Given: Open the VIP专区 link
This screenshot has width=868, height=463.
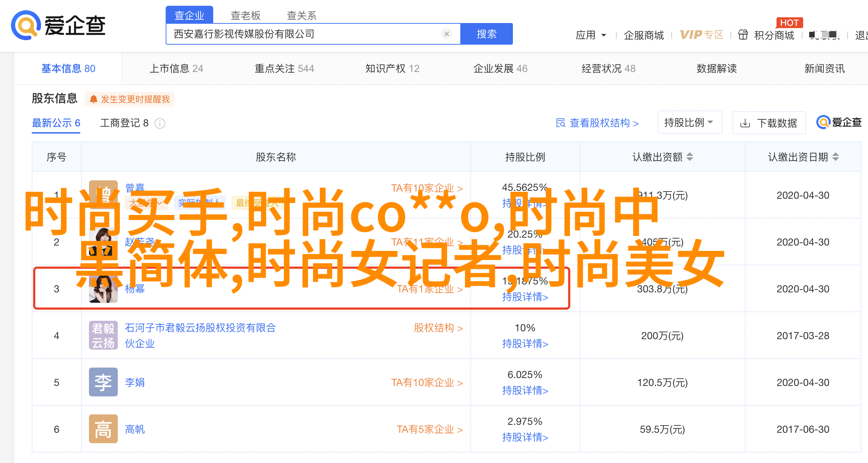Looking at the screenshot, I should tap(702, 35).
